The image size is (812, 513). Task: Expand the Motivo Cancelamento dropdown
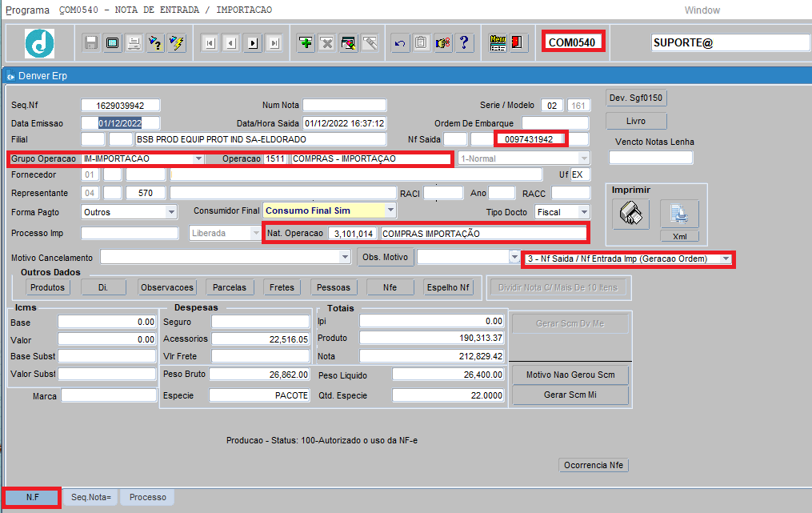345,257
